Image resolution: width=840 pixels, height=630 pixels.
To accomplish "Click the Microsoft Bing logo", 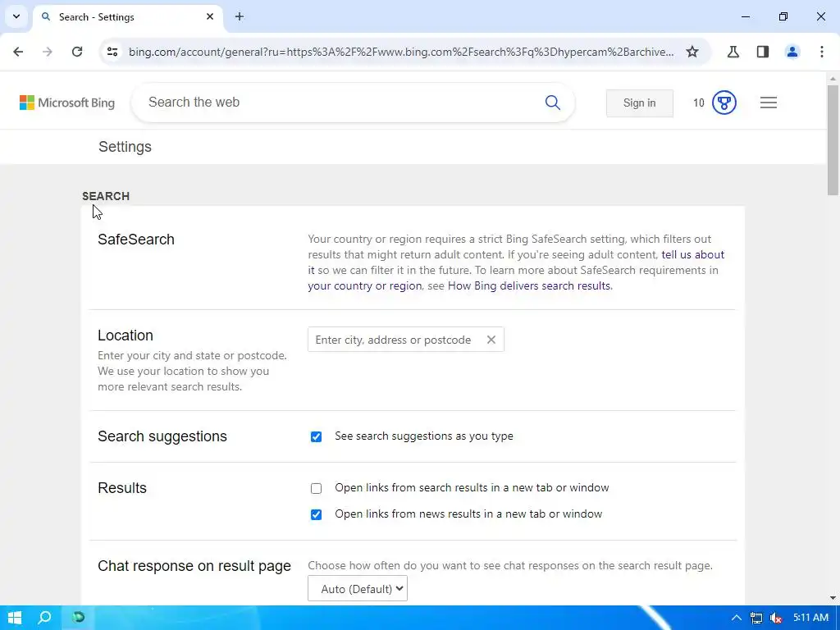I will [x=67, y=103].
